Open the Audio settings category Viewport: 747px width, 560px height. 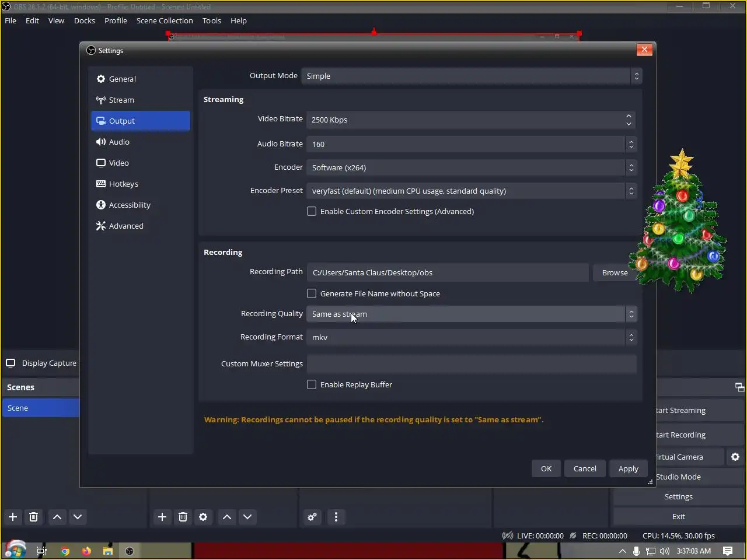[x=141, y=142]
